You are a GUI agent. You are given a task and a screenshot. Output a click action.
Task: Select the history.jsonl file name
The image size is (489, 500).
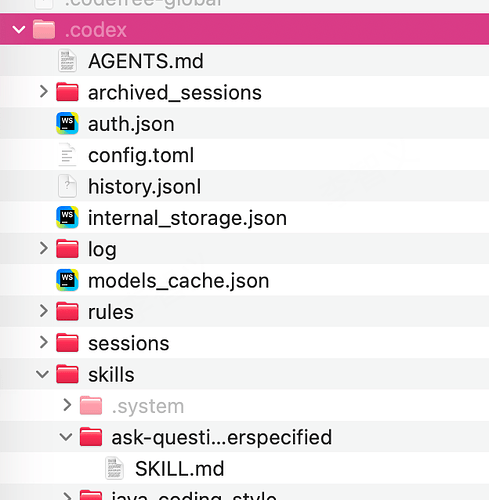pos(144,186)
